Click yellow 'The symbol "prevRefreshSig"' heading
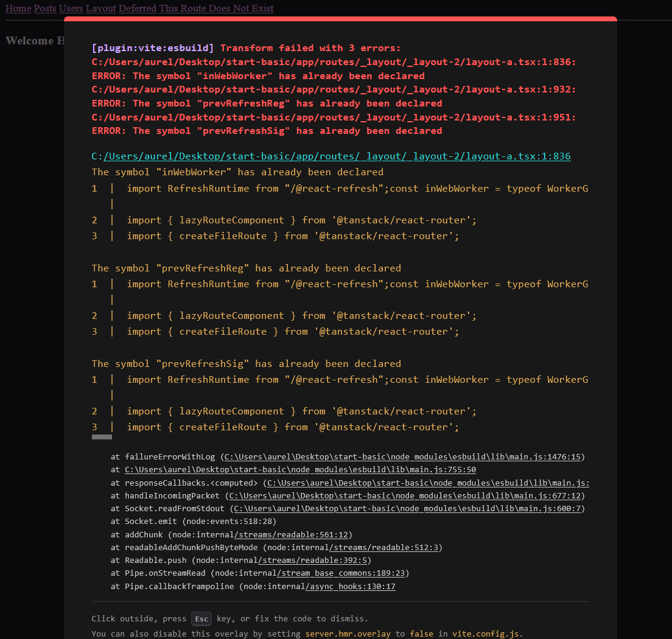672x639 pixels. [x=247, y=364]
